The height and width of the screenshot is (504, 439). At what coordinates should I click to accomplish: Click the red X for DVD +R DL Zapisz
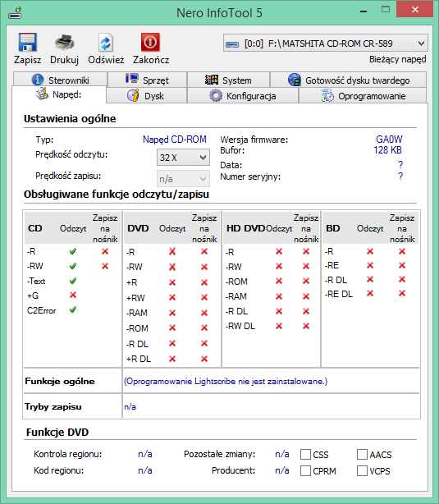204,359
